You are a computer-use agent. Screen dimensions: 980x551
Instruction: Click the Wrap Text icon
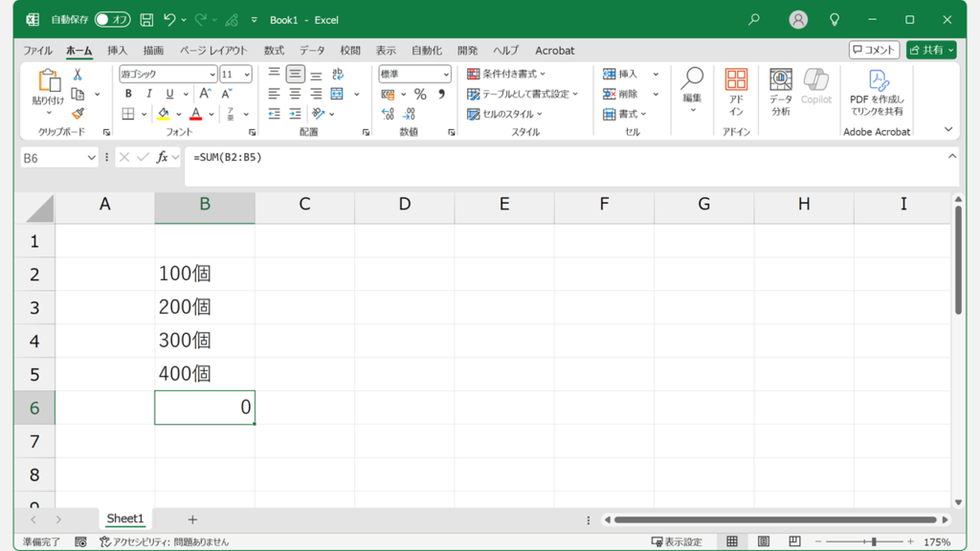tap(338, 75)
